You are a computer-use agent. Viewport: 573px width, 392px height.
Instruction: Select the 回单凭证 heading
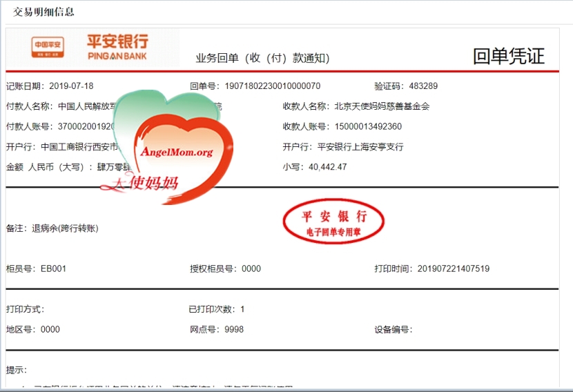pyautogui.click(x=509, y=57)
